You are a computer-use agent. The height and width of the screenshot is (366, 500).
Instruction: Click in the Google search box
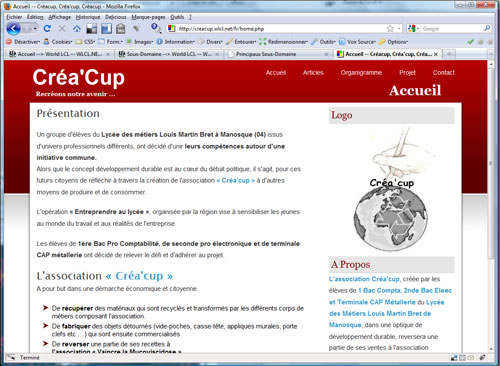point(452,29)
